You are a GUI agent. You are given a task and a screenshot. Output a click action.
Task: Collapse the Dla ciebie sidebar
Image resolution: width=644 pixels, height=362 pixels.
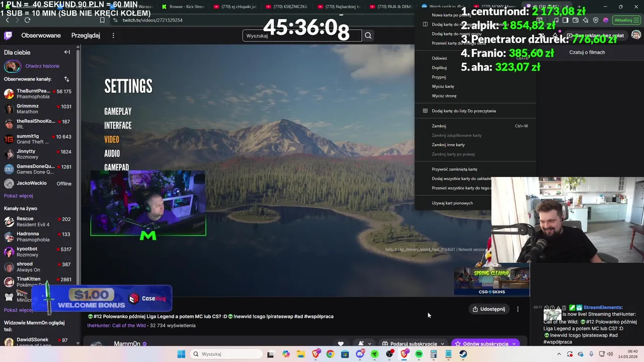[67, 52]
